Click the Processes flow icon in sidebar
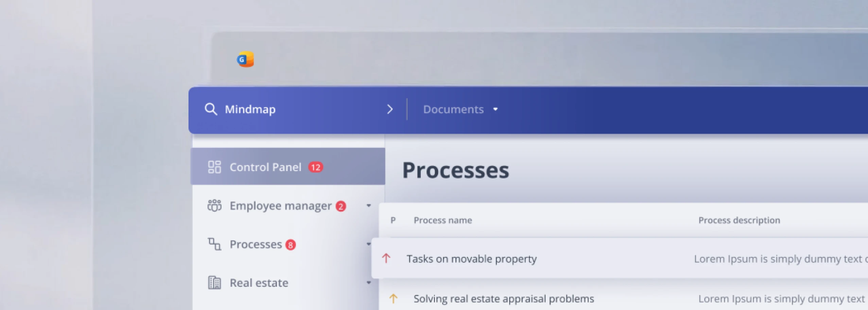Screen dimensions: 868x310 pos(214,244)
